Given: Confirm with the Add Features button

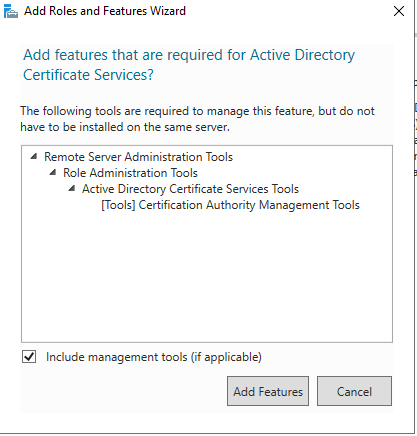Looking at the screenshot, I should click(x=268, y=391).
